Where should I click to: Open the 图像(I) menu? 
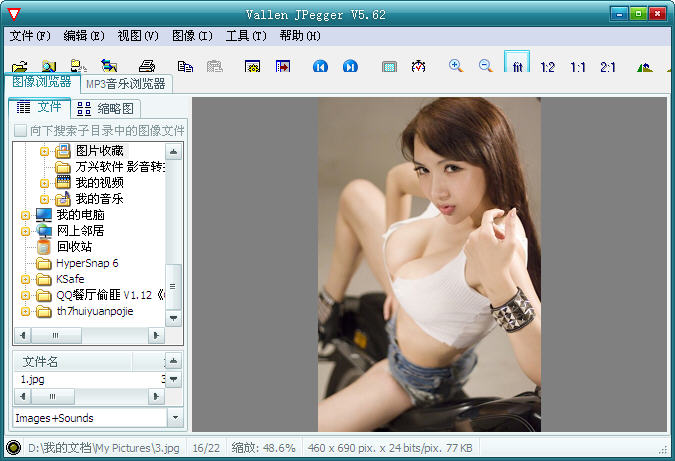(x=192, y=36)
